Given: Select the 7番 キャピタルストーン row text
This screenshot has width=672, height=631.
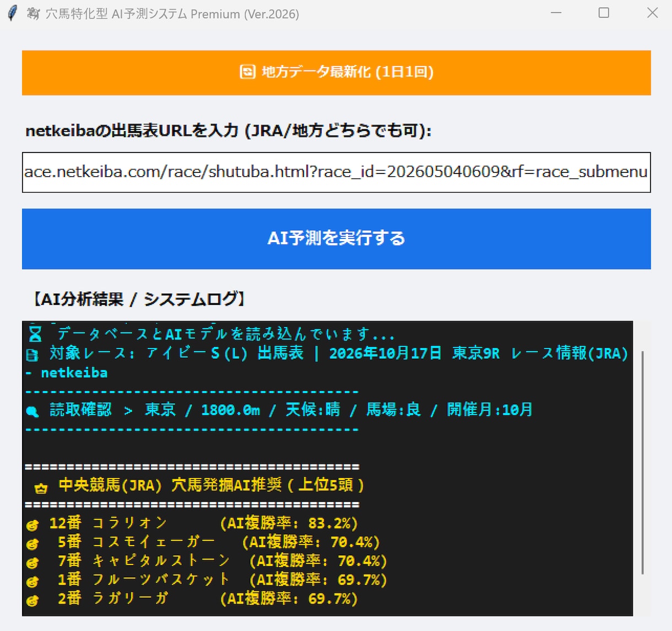Looking at the screenshot, I should point(223,561).
